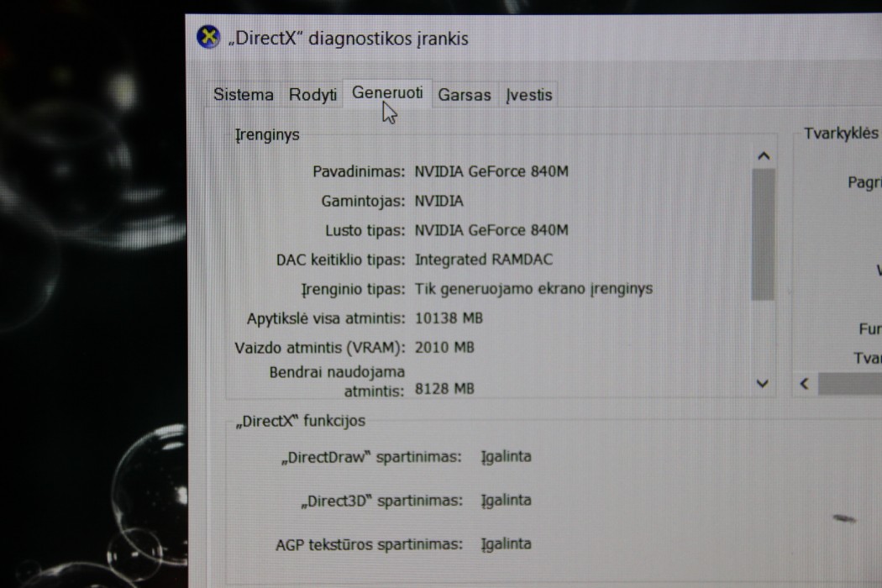This screenshot has height=588, width=882.
Task: Click the Tvarkyklės panel scroll-left arrow
Action: click(805, 384)
